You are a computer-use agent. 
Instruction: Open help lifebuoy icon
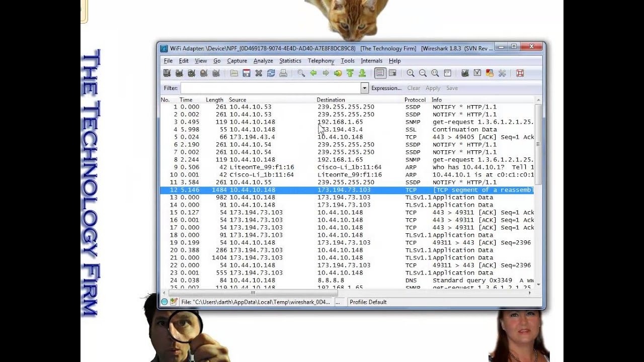pyautogui.click(x=520, y=73)
